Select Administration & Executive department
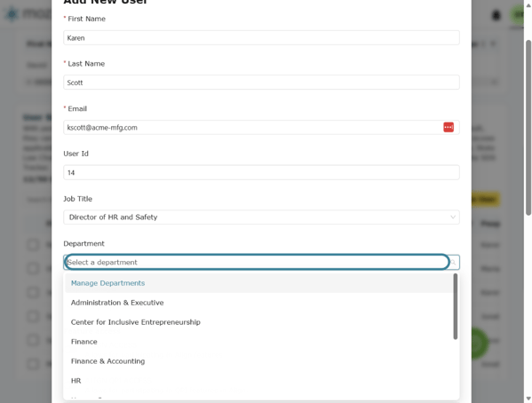The height and width of the screenshot is (403, 532). pyautogui.click(x=117, y=303)
